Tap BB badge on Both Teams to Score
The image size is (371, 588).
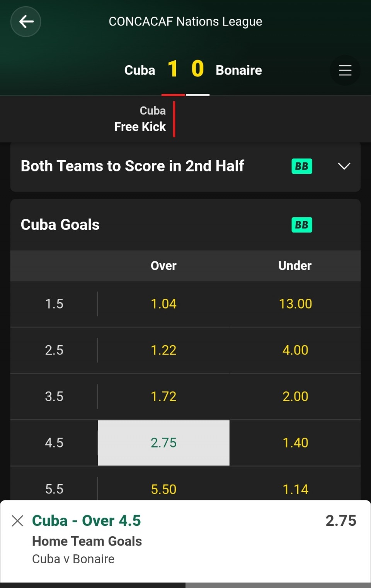coord(302,166)
